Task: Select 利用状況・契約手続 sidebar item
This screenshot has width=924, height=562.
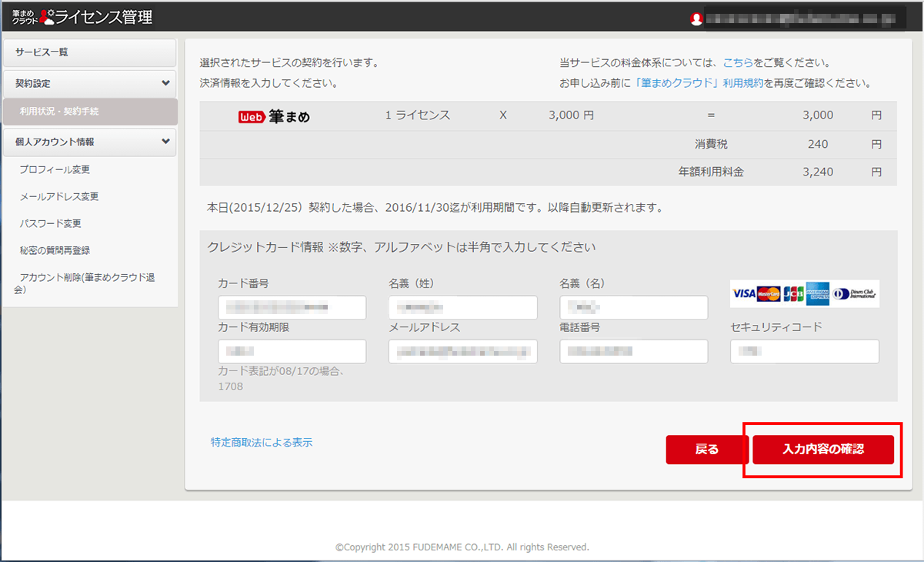Action: (90, 112)
